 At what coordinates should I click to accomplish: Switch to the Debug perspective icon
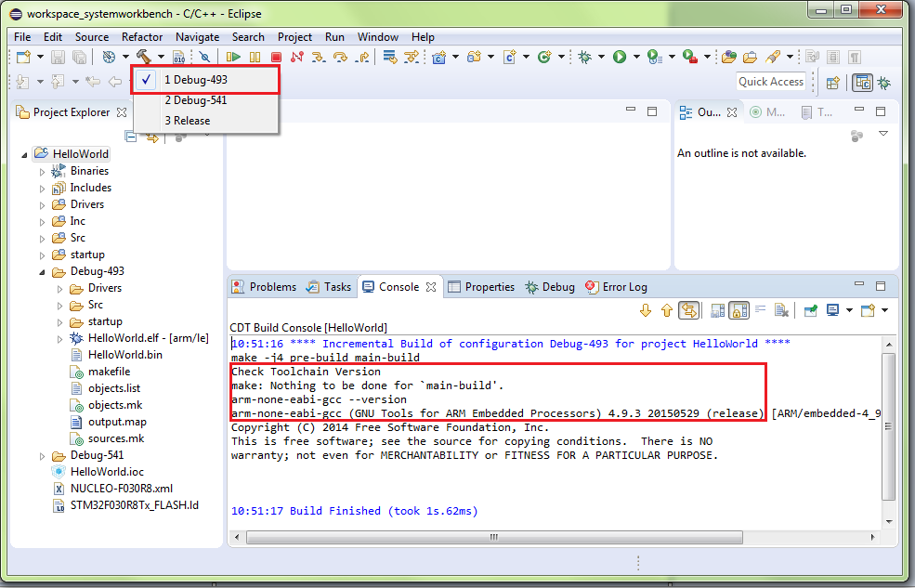[884, 83]
